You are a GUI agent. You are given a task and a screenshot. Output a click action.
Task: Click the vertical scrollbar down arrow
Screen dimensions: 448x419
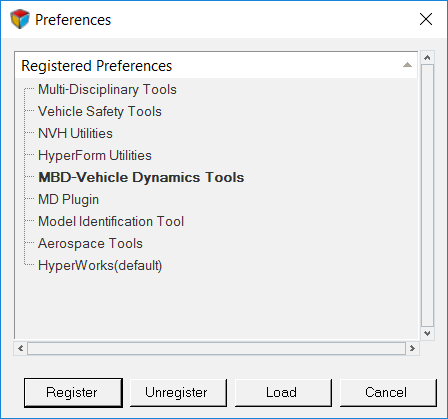click(x=427, y=333)
